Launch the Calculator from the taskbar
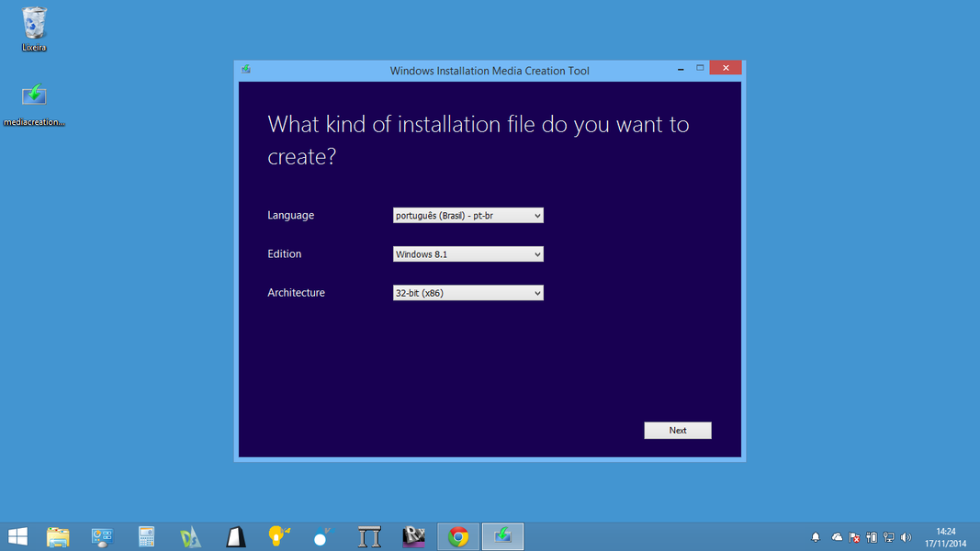Viewport: 980px width, 551px height. 146,537
